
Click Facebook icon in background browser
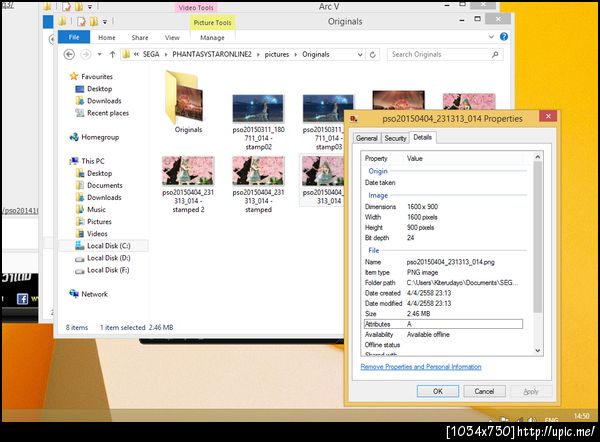pos(22,298)
